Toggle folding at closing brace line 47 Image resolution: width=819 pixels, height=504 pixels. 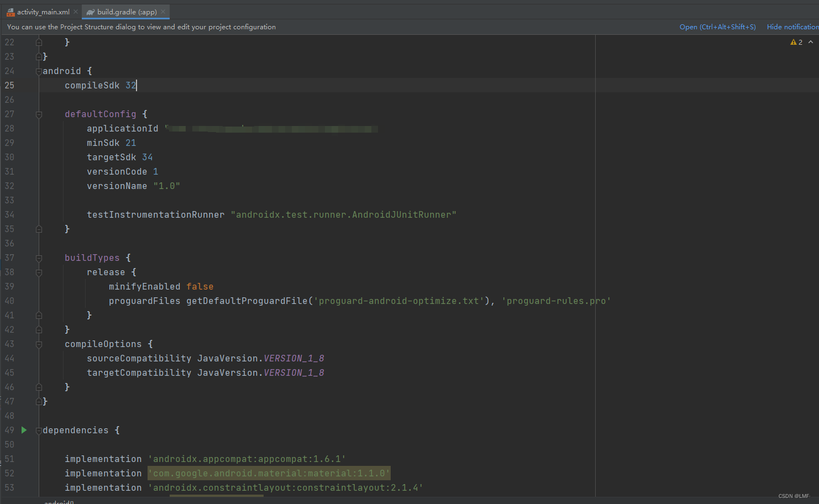[38, 401]
